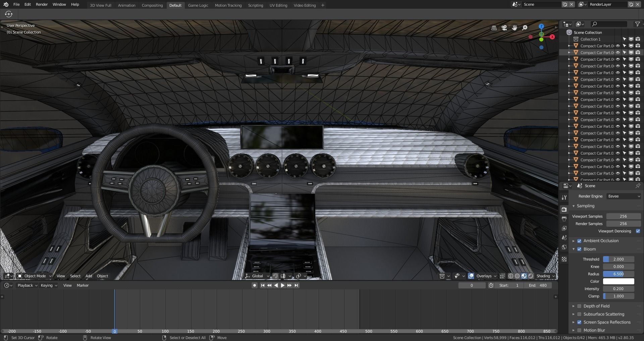Screen dimensions: 644x341
Task: Open the Output properties tab
Action: [564, 219]
